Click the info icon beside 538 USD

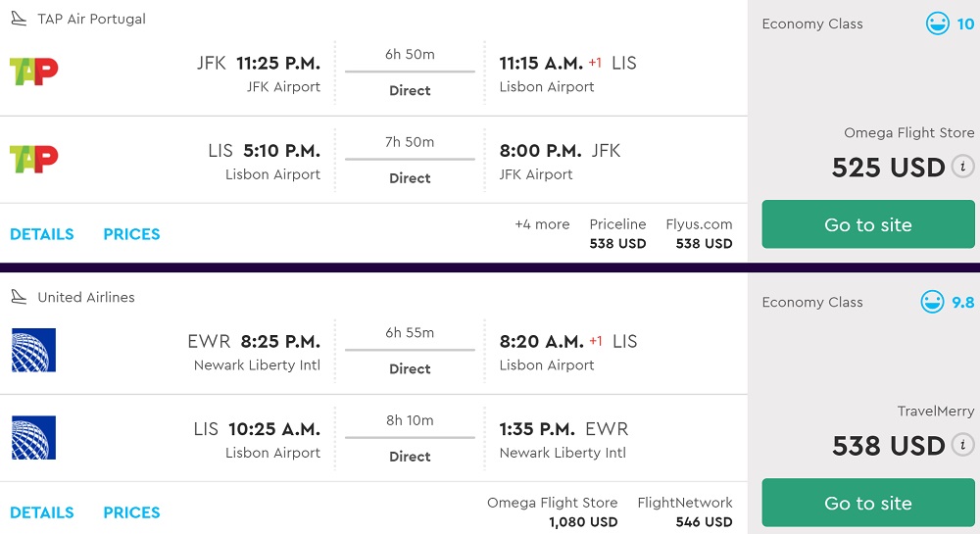[x=963, y=445]
